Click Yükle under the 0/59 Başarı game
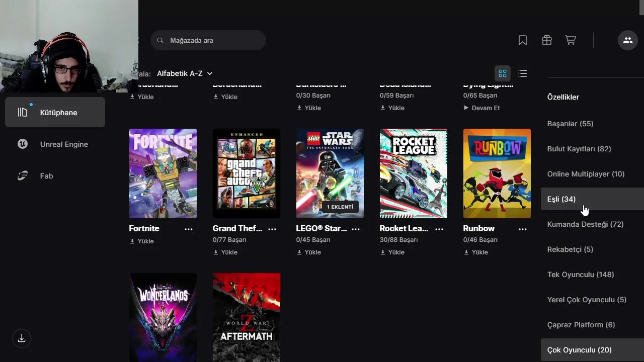The width and height of the screenshot is (644, 362). pos(392,108)
